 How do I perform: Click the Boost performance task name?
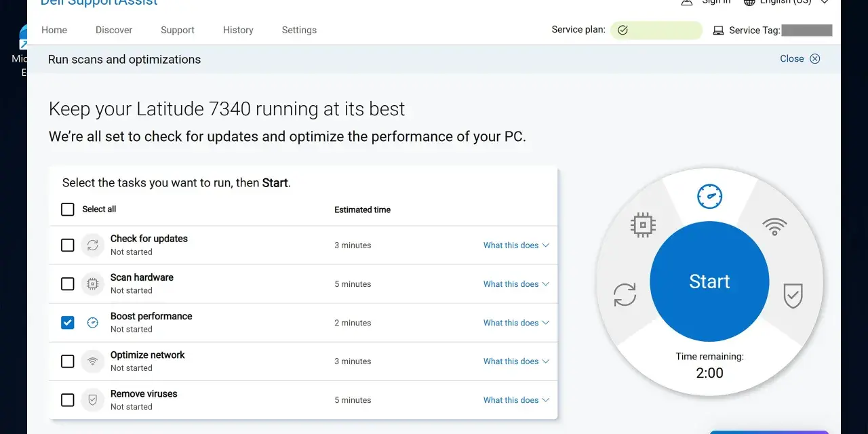[151, 316]
